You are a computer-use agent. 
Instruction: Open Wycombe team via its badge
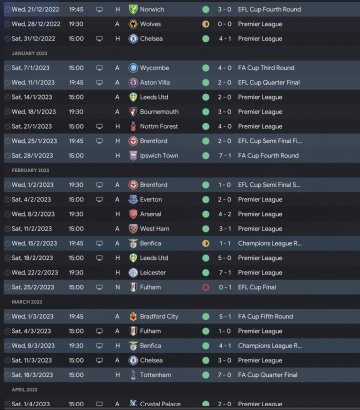[133, 68]
